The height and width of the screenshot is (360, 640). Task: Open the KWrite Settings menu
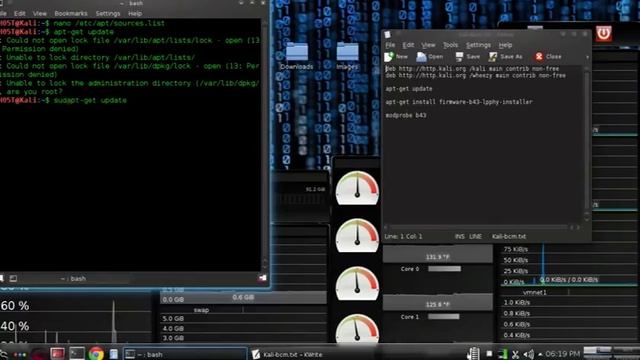click(478, 45)
